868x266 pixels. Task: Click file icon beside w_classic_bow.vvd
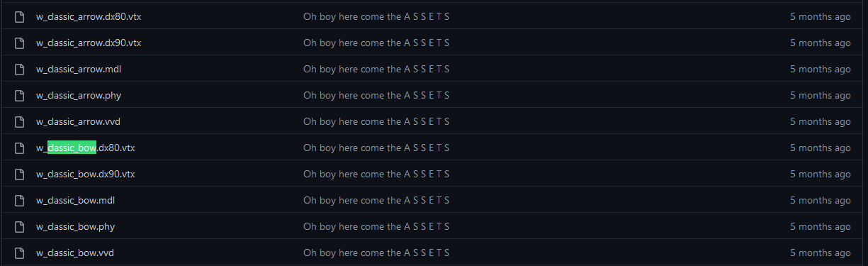click(20, 253)
